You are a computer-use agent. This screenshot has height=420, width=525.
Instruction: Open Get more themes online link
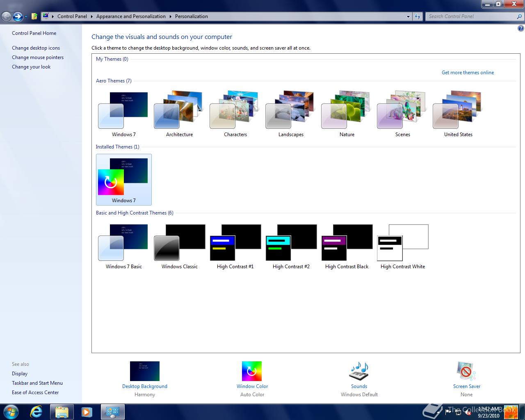pos(468,73)
